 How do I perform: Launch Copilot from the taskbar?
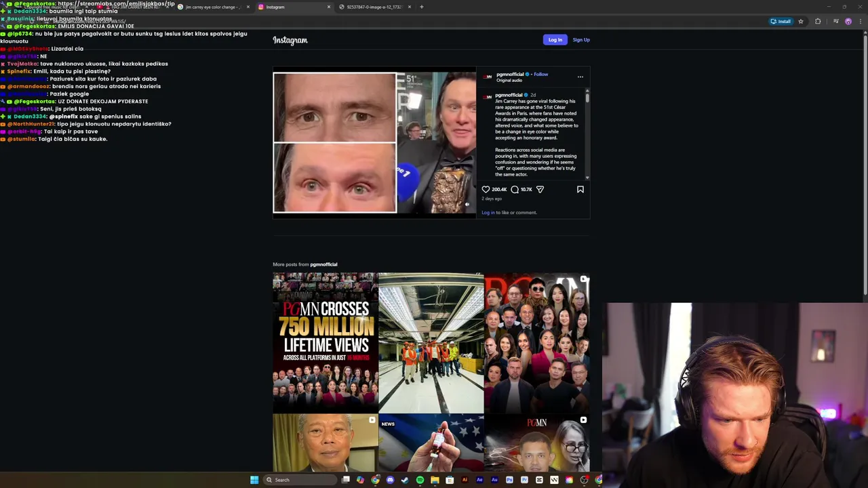360,480
